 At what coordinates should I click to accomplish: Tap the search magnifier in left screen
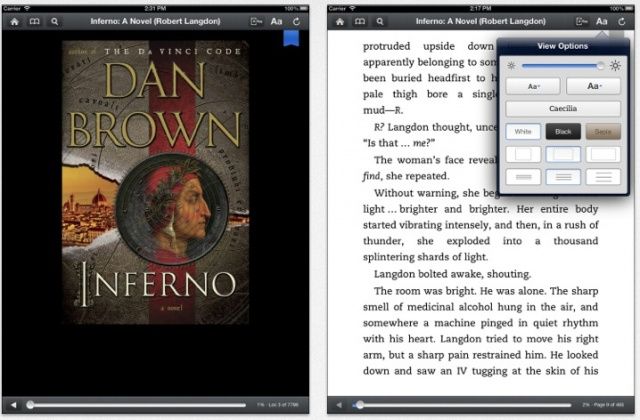click(54, 22)
